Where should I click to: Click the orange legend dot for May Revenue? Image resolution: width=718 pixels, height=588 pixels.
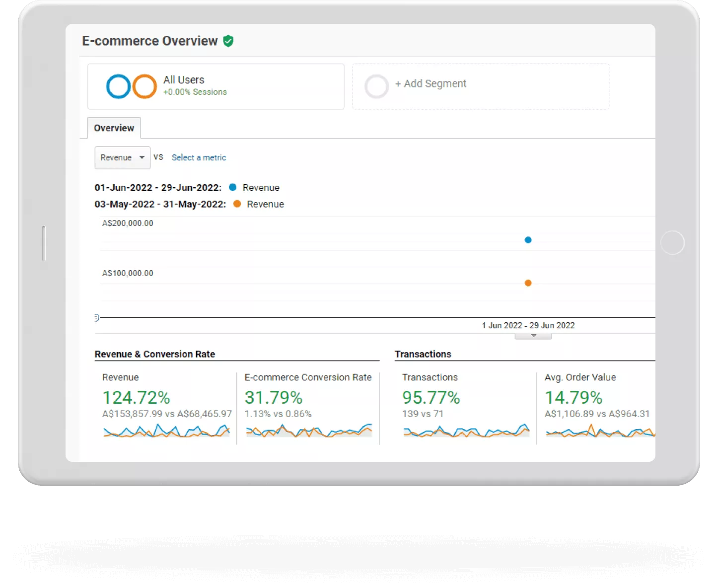click(x=237, y=204)
